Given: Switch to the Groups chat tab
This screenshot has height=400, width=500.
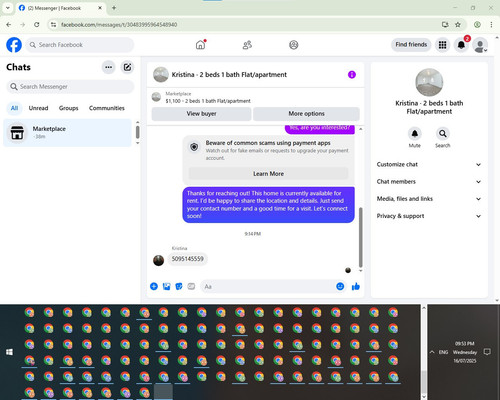Looking at the screenshot, I should click(x=68, y=108).
